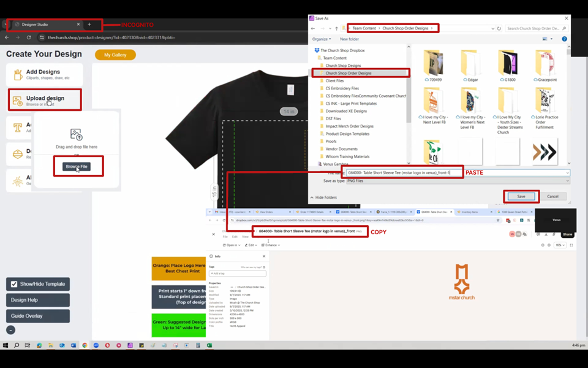Toggle the Show/Hide Template checkbox

coord(14,284)
